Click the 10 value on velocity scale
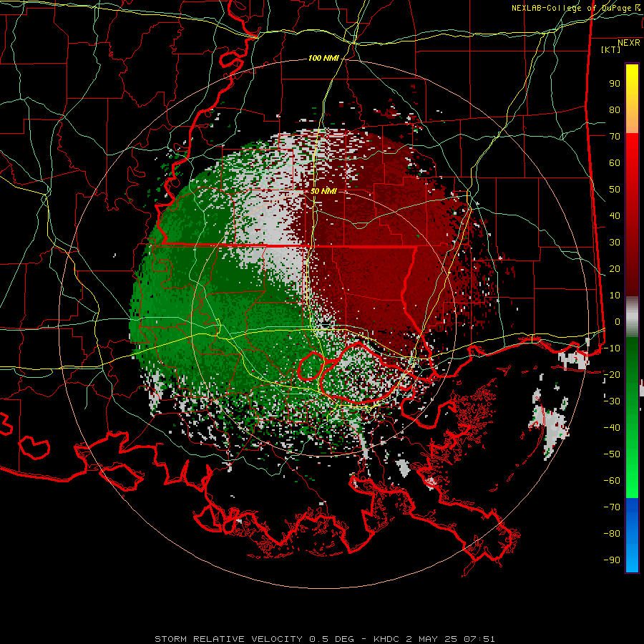The image size is (644, 644). click(615, 296)
